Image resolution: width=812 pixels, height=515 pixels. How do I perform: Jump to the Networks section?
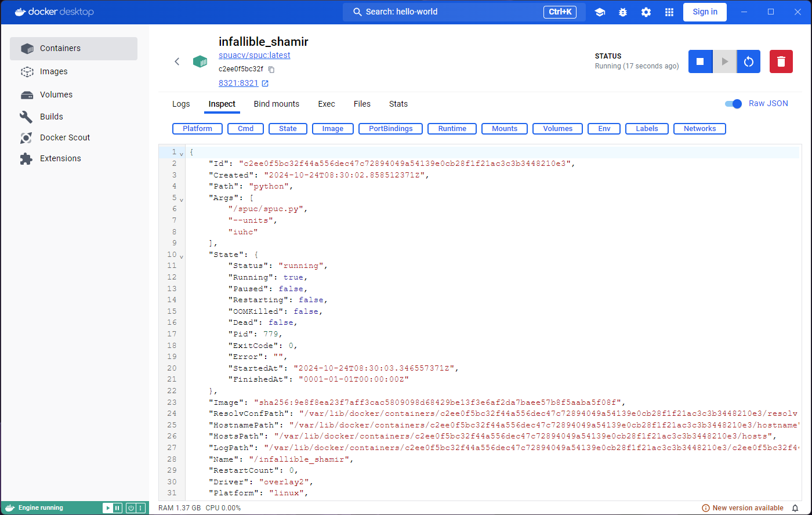click(x=700, y=129)
